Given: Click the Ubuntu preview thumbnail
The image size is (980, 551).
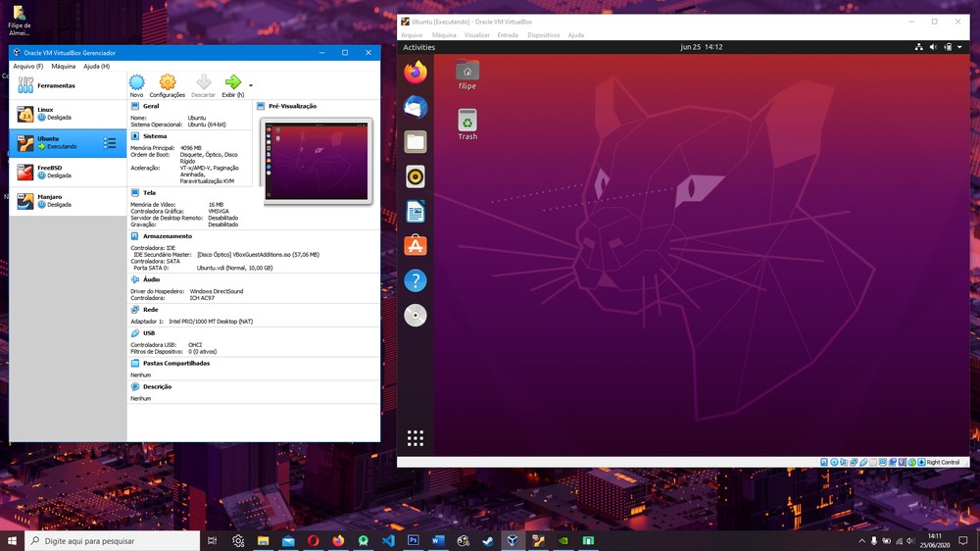Looking at the screenshot, I should pyautogui.click(x=317, y=161).
